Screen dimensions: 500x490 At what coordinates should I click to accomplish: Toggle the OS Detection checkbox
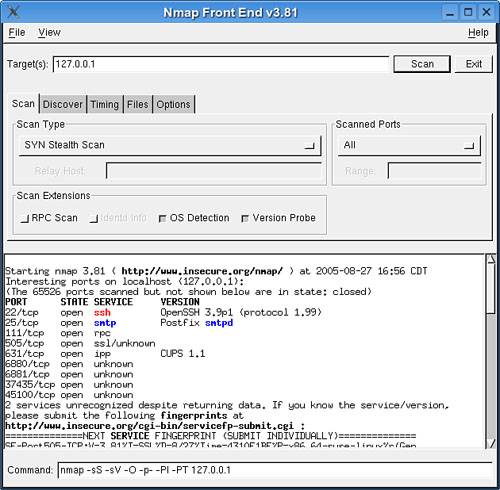point(194,218)
